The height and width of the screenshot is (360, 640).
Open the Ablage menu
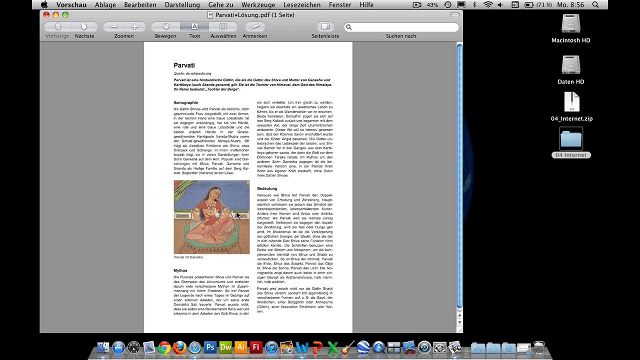[x=105, y=5]
